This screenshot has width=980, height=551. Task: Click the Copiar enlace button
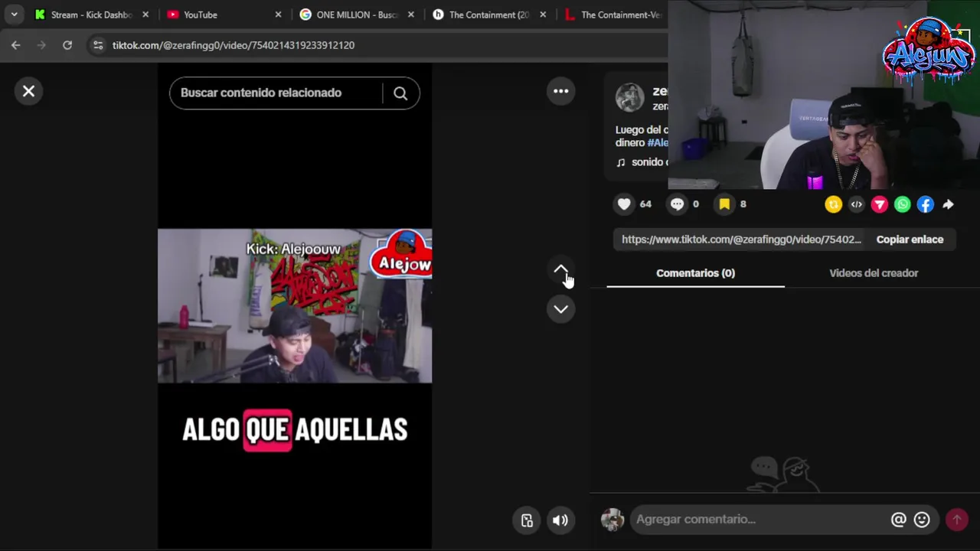point(910,240)
